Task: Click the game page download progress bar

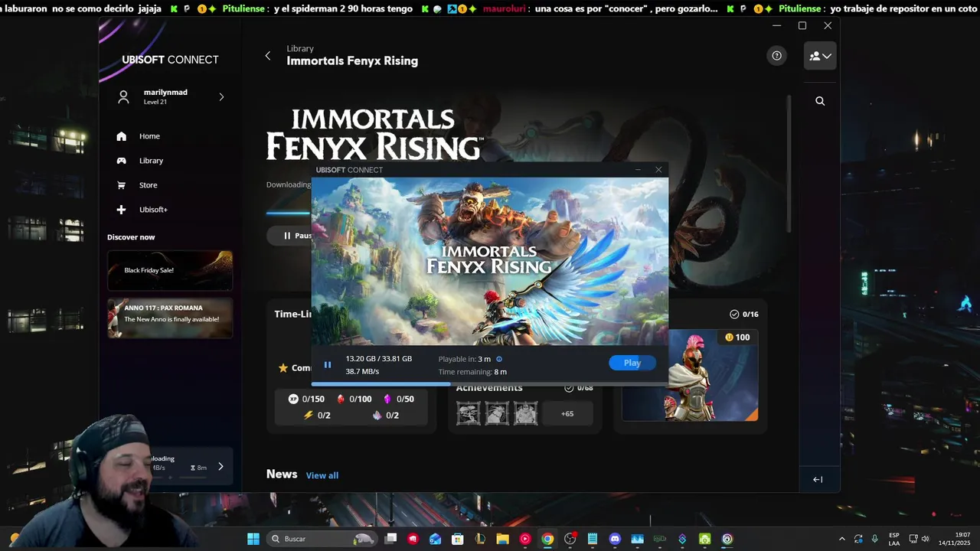Action: [x=289, y=213]
